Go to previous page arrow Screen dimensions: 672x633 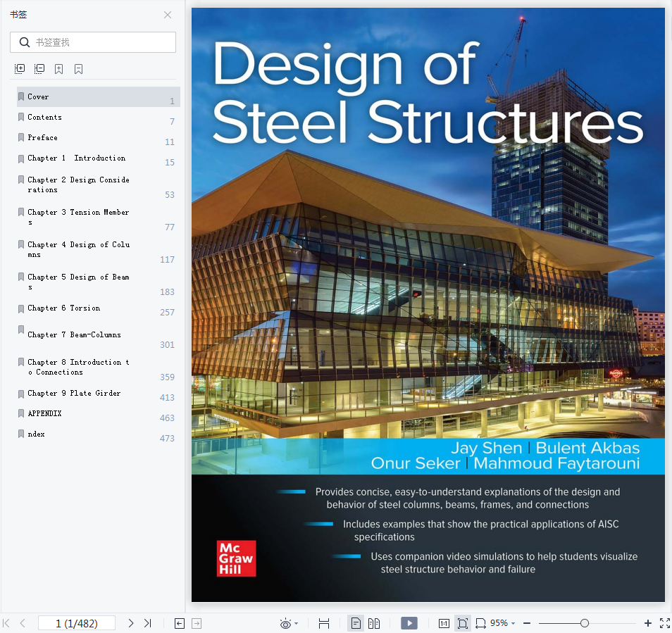[x=23, y=623]
